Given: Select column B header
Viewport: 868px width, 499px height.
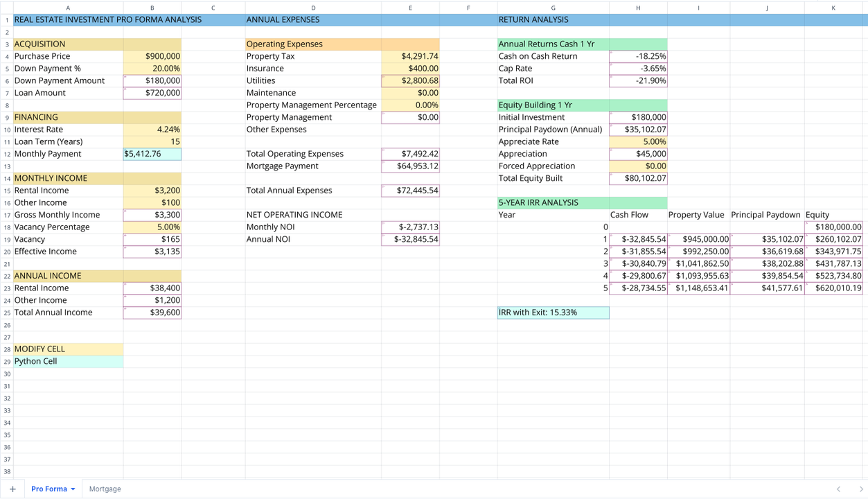Looking at the screenshot, I should tap(152, 7).
